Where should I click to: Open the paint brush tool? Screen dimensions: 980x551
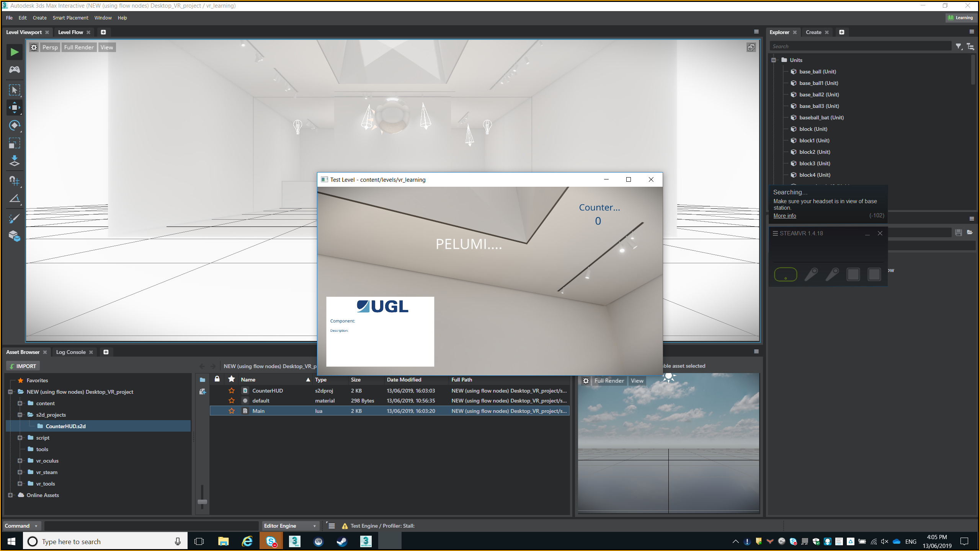pos(14,218)
